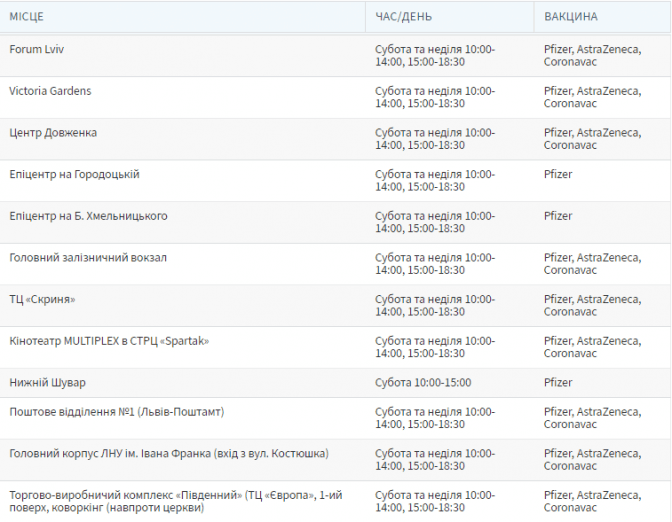672x522 pixels.
Task: Click the Pfizer cell for Нижній Шувар
Action: click(x=558, y=383)
